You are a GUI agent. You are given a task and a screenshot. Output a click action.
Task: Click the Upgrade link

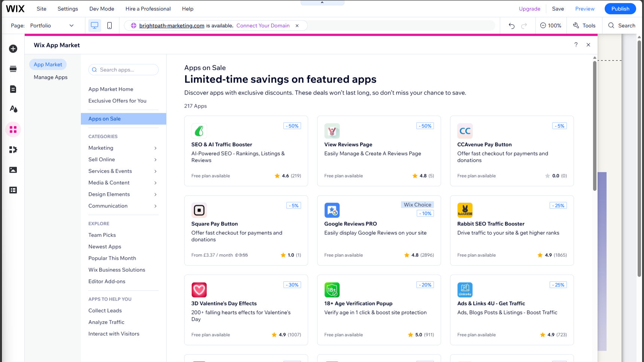pyautogui.click(x=529, y=9)
